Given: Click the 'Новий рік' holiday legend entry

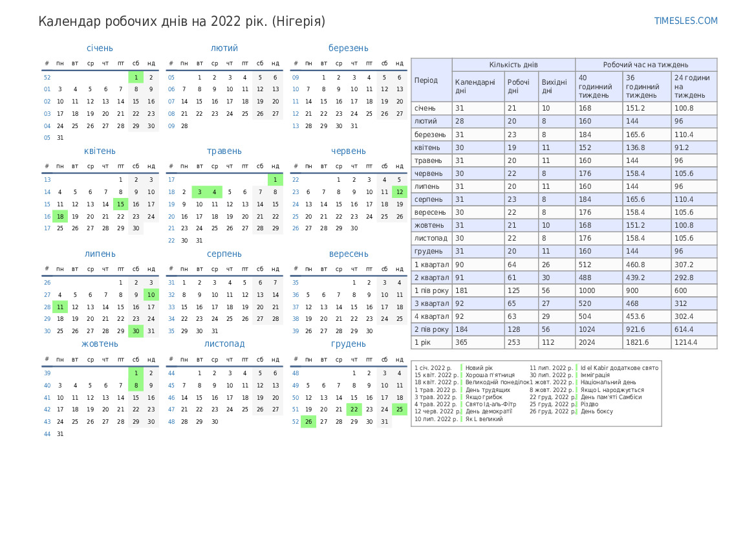Looking at the screenshot, I should 479,368.
